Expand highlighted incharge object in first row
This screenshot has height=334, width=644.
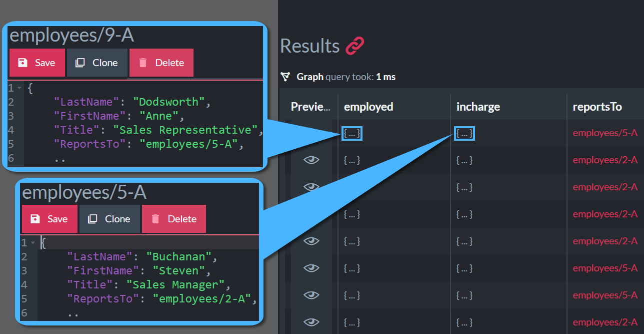pyautogui.click(x=464, y=133)
